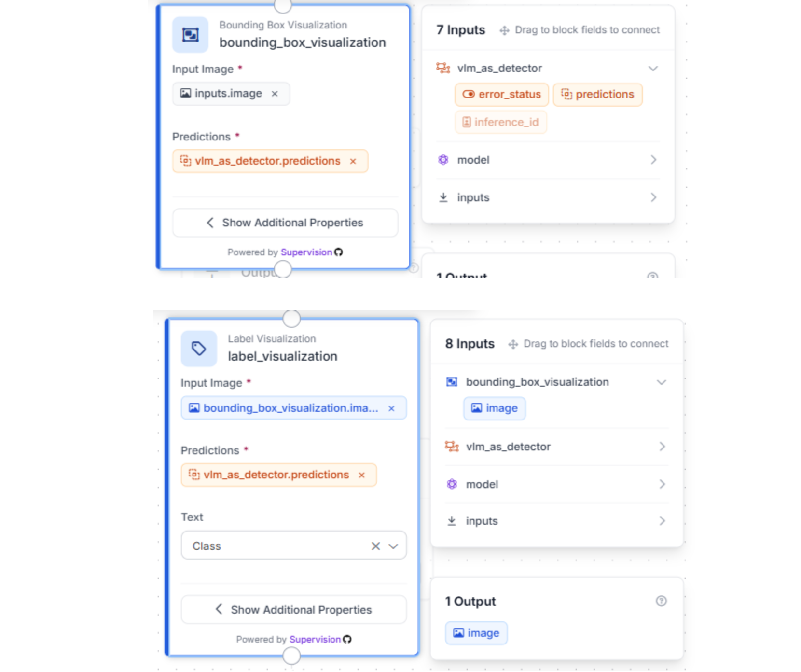Remove bounding_box_visualization.image from label Input Image
Image resolution: width=801 pixels, height=672 pixels.
(x=391, y=408)
